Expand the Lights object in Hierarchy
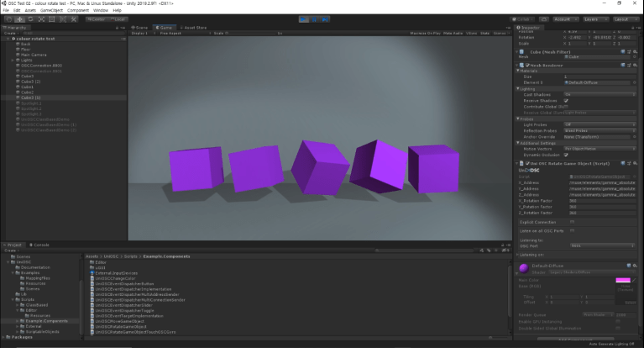 tap(13, 61)
